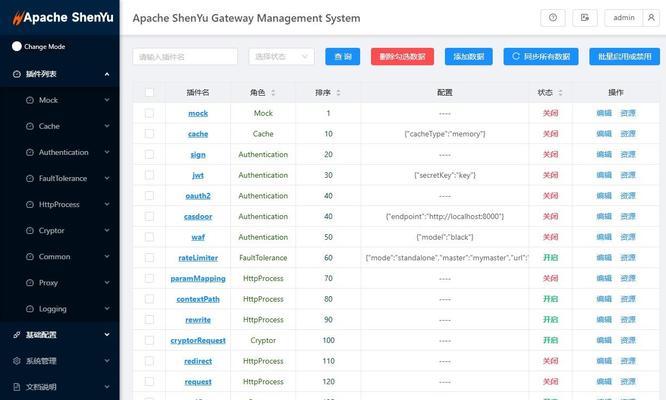666x400 pixels.
Task: Expand the FaultTolerance submenu chevron
Action: [107, 178]
